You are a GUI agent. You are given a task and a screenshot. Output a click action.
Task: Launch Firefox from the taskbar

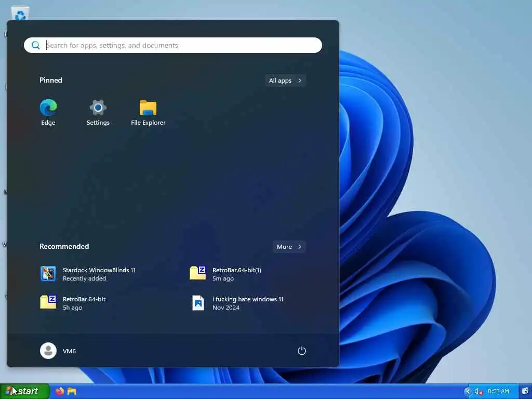(60, 391)
